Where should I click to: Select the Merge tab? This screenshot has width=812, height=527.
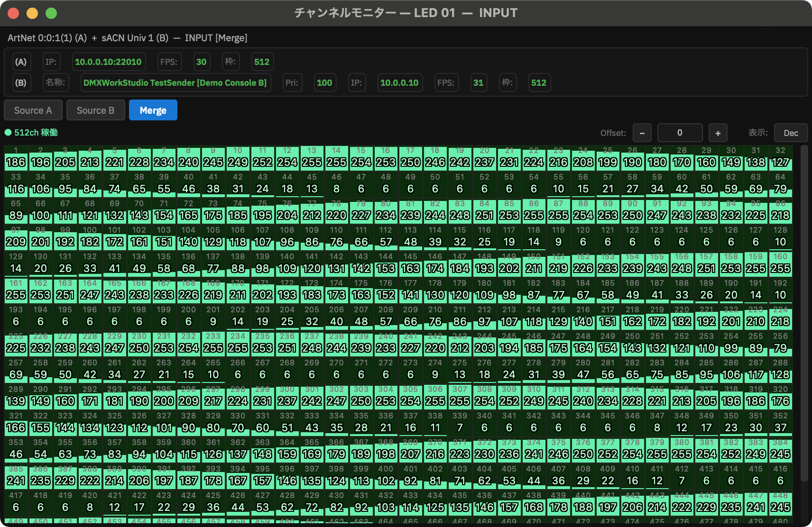point(153,110)
